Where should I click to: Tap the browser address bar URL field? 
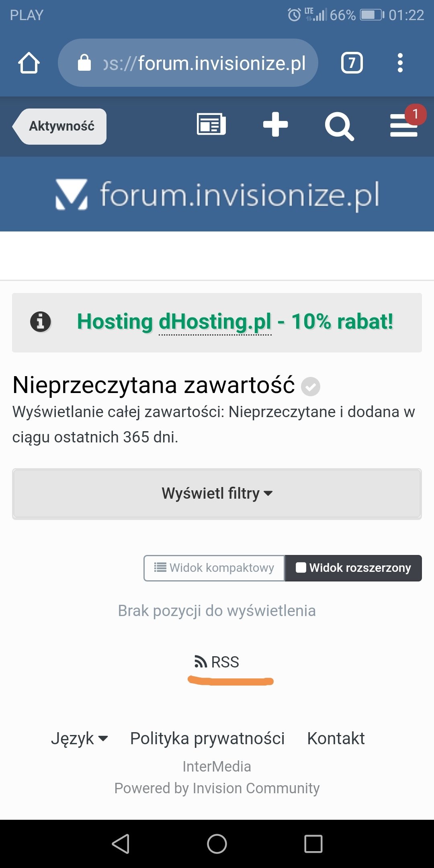coord(201,63)
